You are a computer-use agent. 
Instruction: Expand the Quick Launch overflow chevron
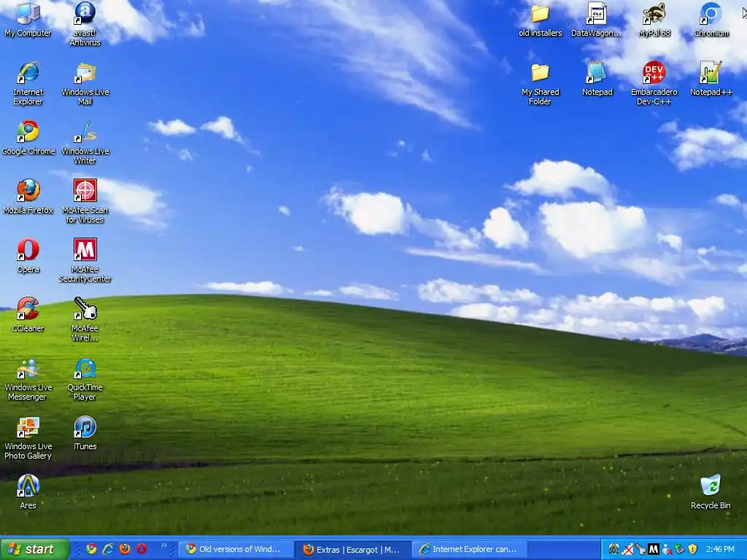point(164,545)
